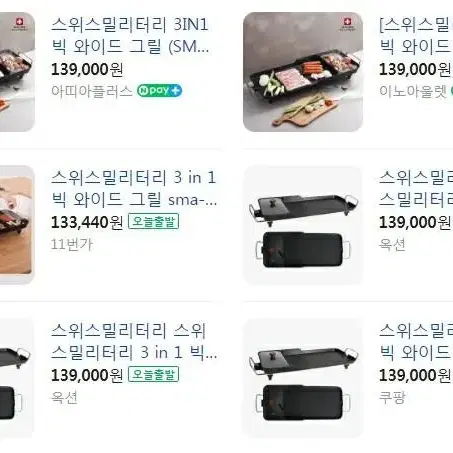The height and width of the screenshot is (453, 453).
Task: Click the Npay plus badge icon
Action: (159, 91)
